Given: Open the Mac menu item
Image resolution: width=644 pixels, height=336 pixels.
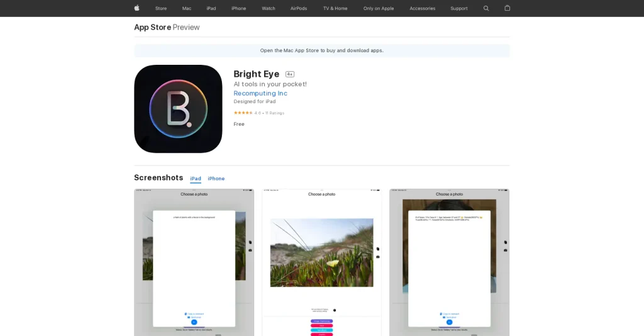Looking at the screenshot, I should (187, 8).
